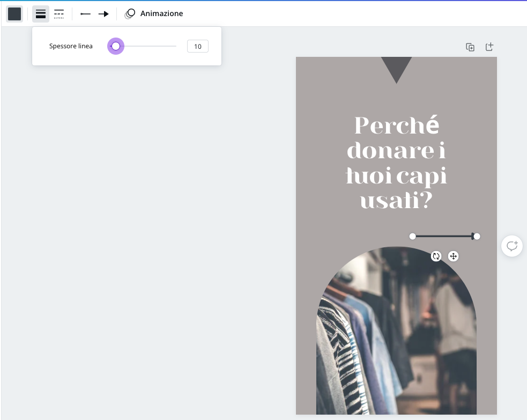The height and width of the screenshot is (420, 527).
Task: Choose the line start style icon
Action: tap(85, 14)
